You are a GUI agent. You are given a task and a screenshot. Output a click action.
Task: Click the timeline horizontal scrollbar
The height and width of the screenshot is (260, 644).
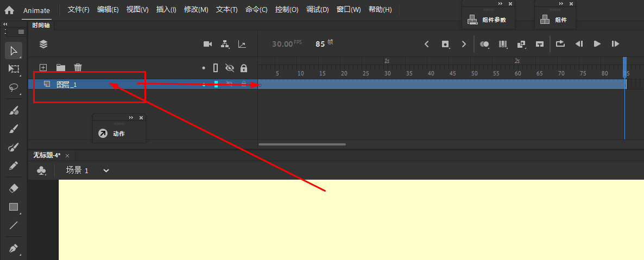302,144
